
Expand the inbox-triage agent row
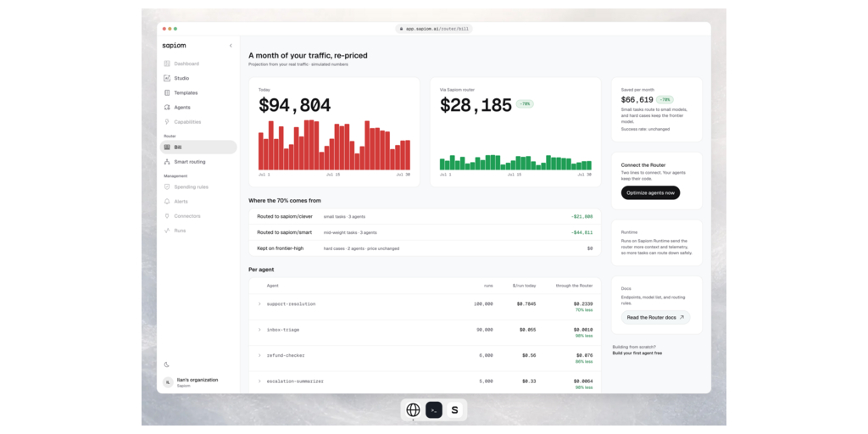[x=259, y=330]
